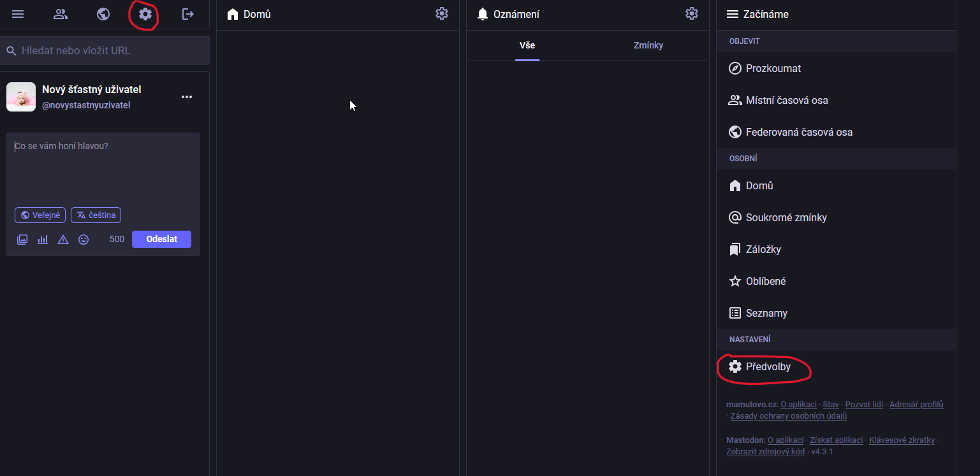Attach media with the image icon
Viewport: 980px width, 476px height.
tap(22, 240)
